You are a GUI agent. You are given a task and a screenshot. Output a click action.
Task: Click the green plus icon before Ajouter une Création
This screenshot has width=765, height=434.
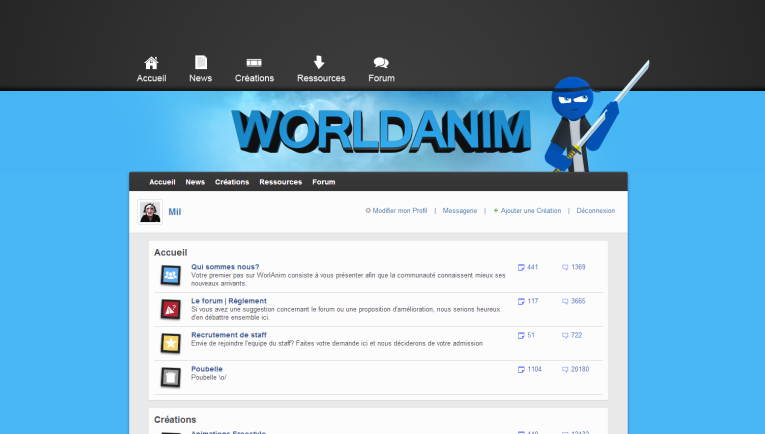496,211
